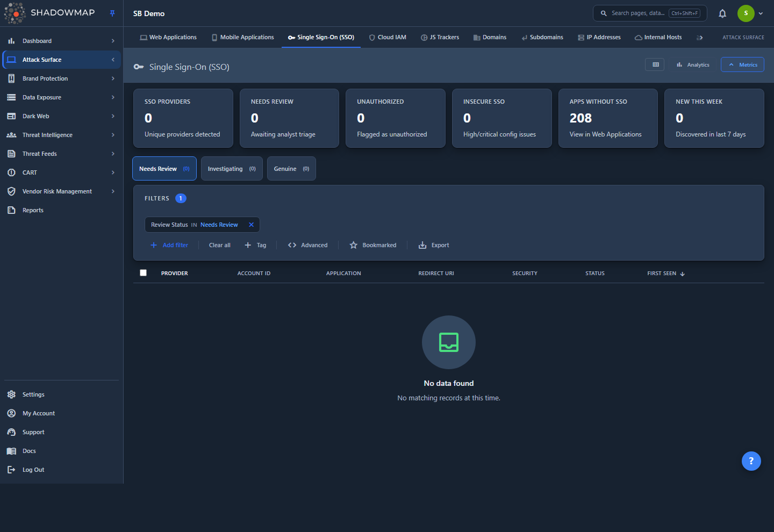Click the Export download icon
The width and height of the screenshot is (774, 532).
(422, 245)
